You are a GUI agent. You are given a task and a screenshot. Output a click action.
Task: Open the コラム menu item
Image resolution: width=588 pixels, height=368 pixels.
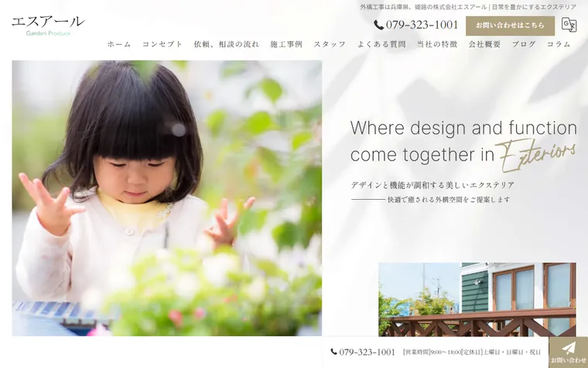(559, 44)
